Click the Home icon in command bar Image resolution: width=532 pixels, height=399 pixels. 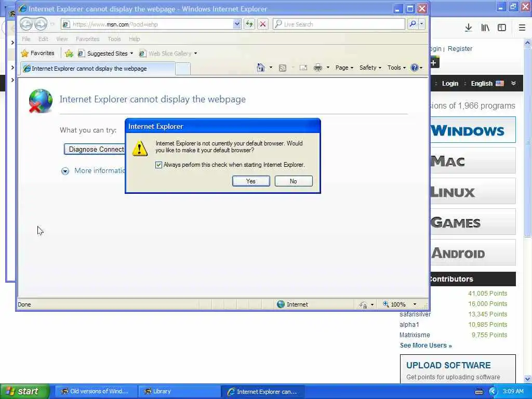[x=261, y=68]
